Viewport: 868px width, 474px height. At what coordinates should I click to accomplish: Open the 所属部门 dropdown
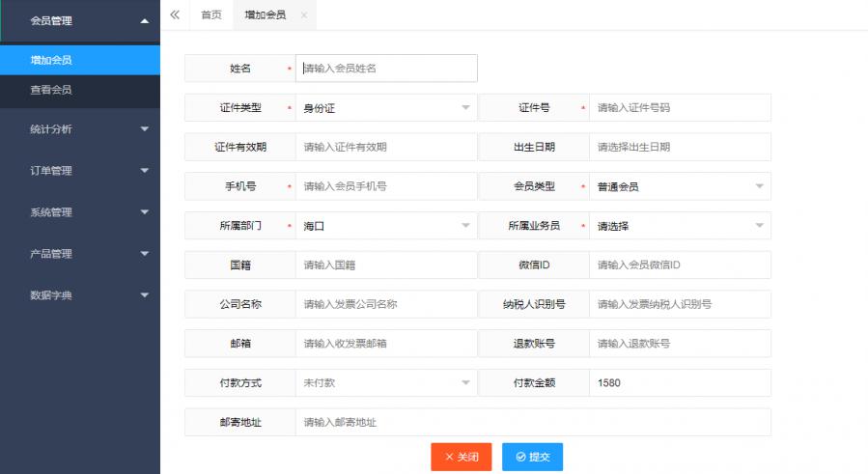click(x=386, y=226)
